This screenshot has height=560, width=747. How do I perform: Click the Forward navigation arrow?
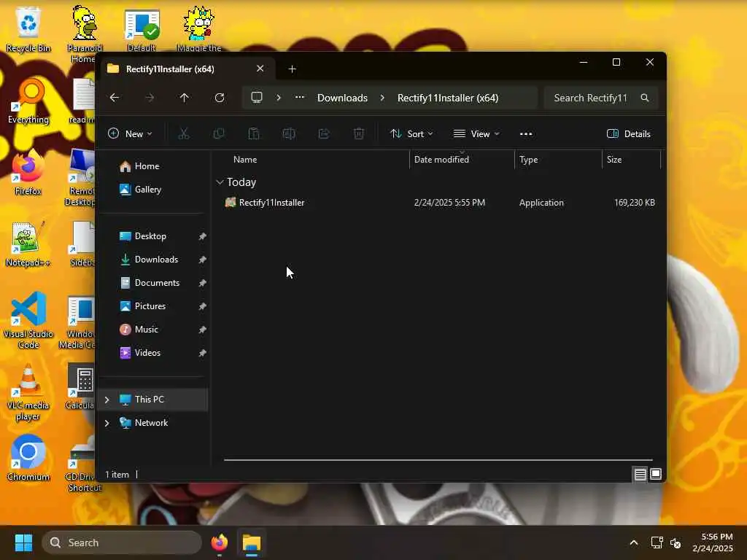[x=150, y=98]
